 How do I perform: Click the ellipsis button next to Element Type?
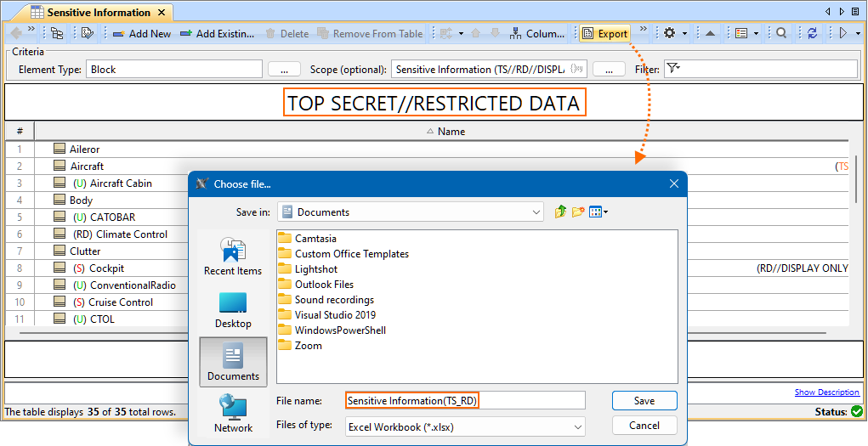coord(284,69)
